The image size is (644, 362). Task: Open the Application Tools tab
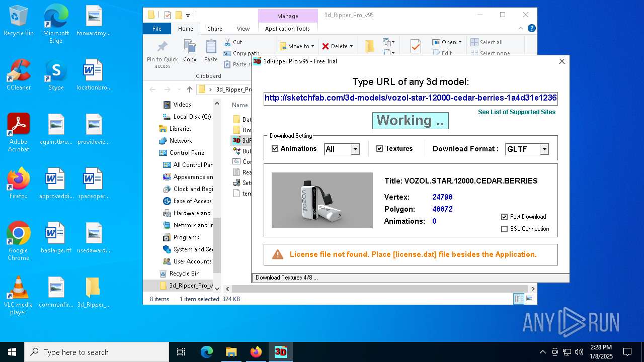(287, 29)
